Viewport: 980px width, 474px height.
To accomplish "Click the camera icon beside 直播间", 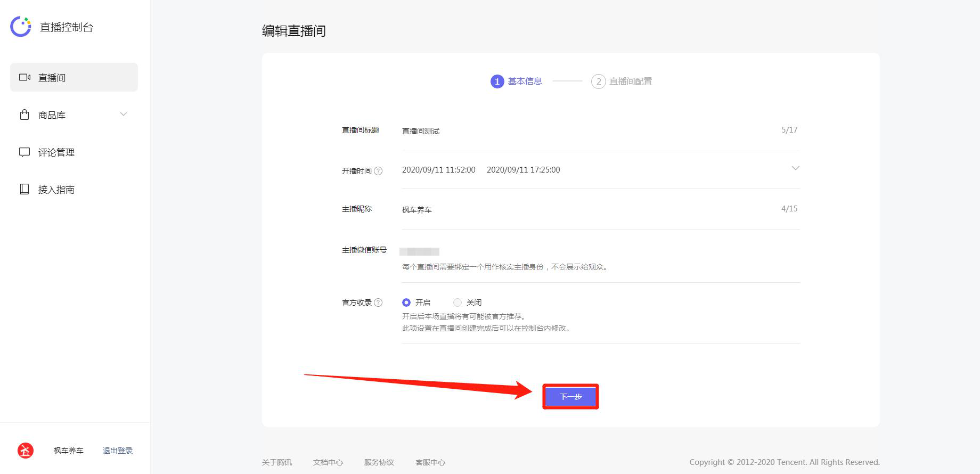I will click(24, 77).
